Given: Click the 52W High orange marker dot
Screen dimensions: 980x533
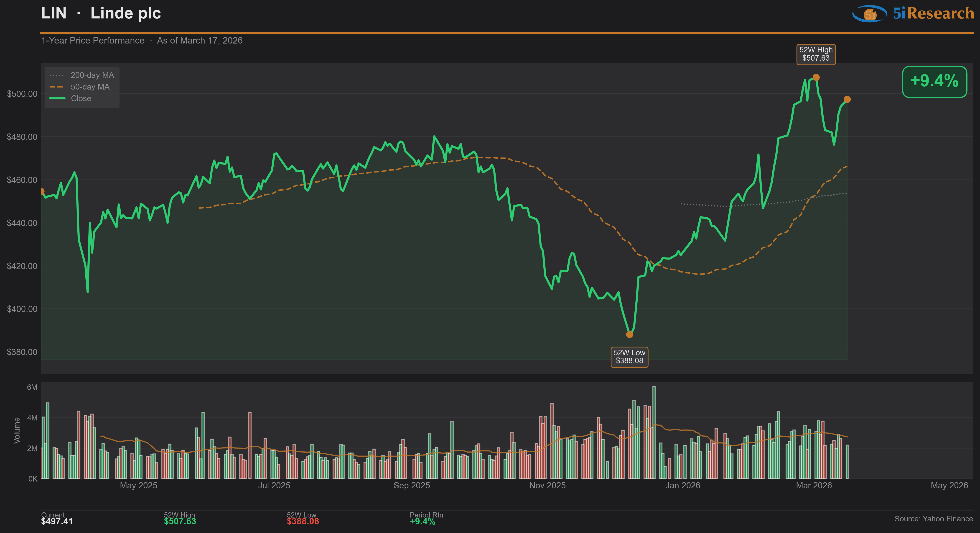Looking at the screenshot, I should pyautogui.click(x=816, y=78).
